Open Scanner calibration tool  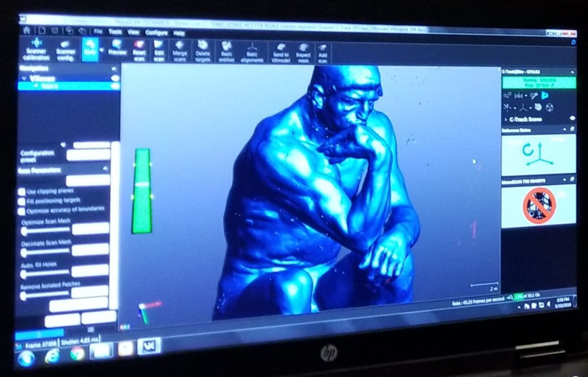[36, 50]
